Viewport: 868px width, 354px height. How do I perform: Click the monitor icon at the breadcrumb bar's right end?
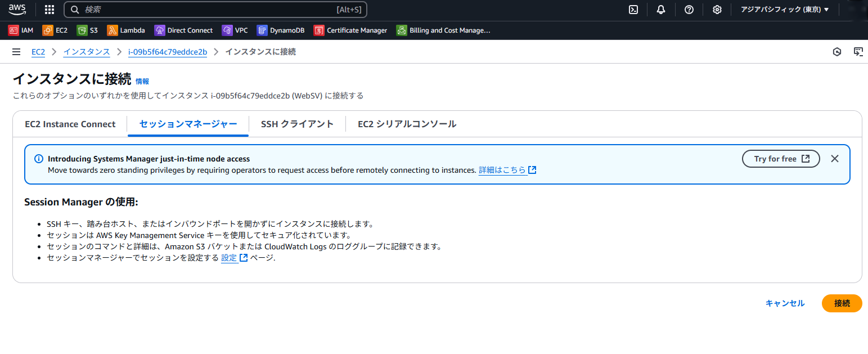tap(858, 52)
